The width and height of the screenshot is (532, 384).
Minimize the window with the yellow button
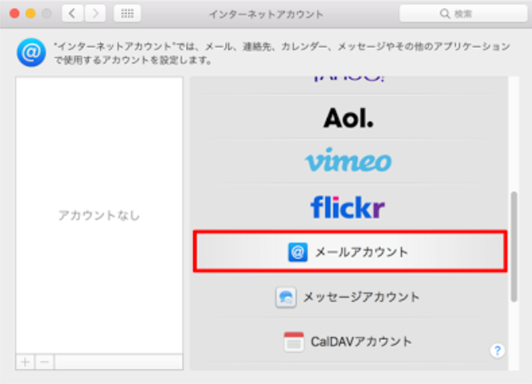click(x=31, y=14)
